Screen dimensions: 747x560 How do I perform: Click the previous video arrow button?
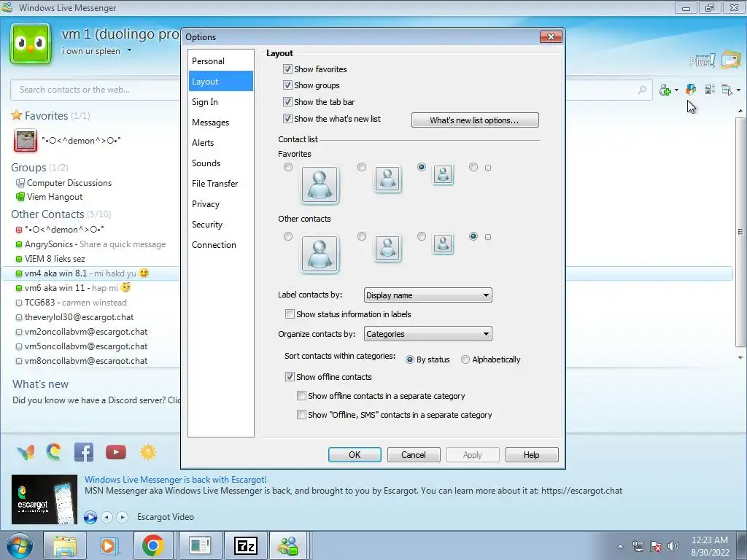pyautogui.click(x=107, y=517)
